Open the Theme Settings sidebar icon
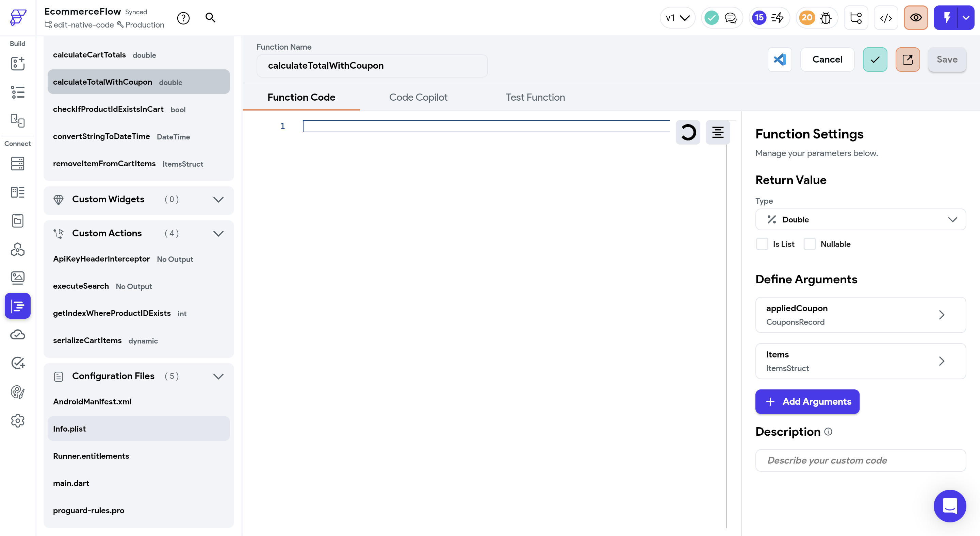 [17, 392]
